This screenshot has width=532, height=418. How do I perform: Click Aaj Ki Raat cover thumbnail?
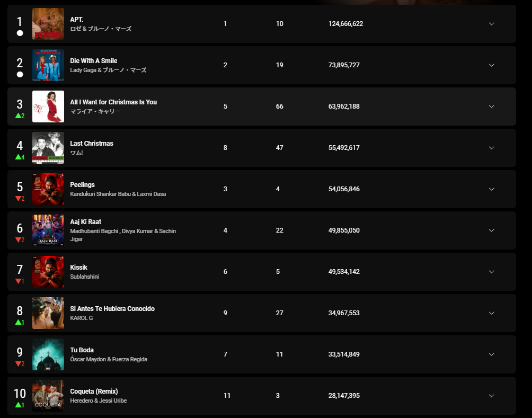(x=48, y=230)
